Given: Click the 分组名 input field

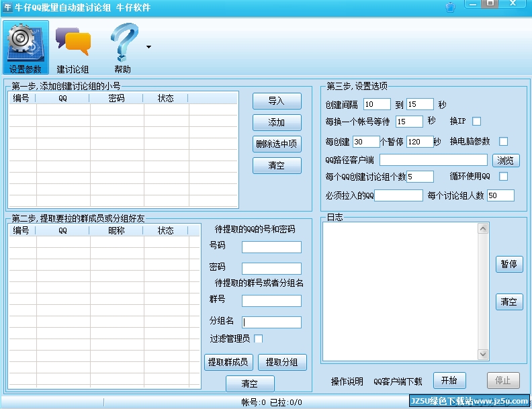Looking at the screenshot, I should click(271, 322).
